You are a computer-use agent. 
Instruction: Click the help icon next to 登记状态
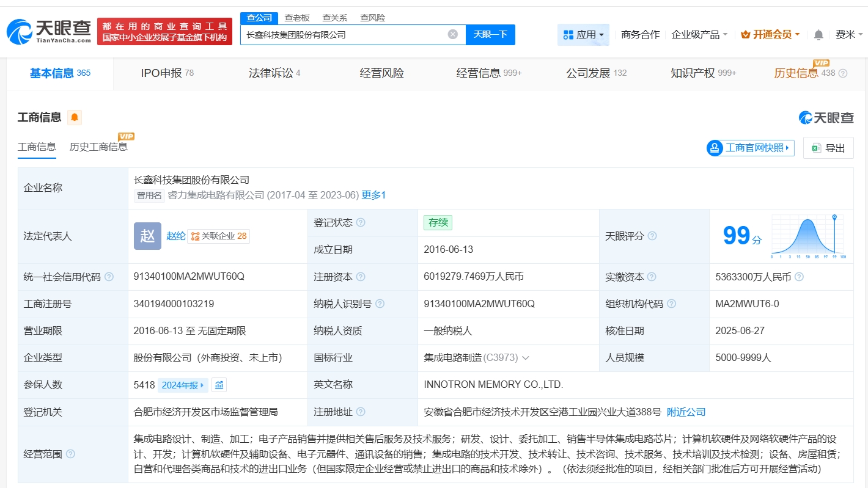point(361,223)
